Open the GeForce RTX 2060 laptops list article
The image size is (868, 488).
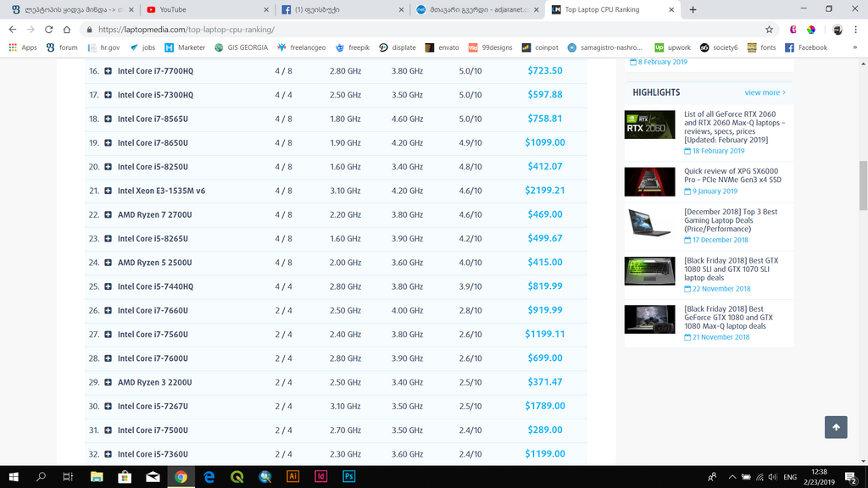(734, 127)
